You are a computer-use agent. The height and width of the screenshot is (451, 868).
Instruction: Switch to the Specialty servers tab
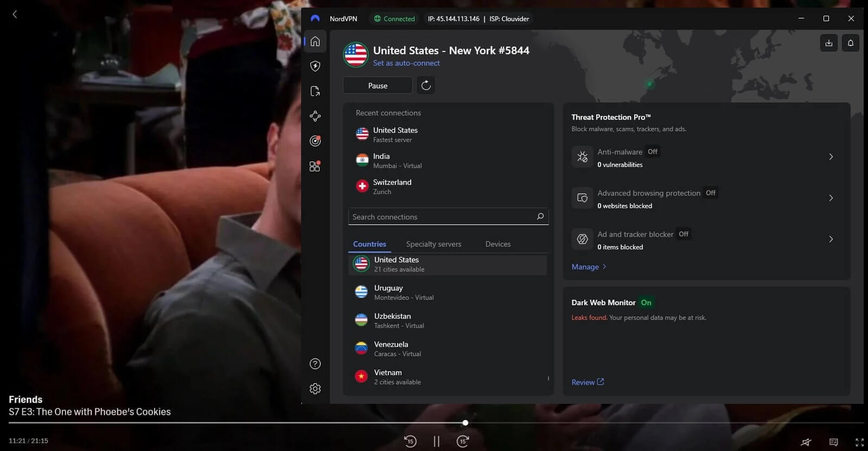pyautogui.click(x=433, y=244)
